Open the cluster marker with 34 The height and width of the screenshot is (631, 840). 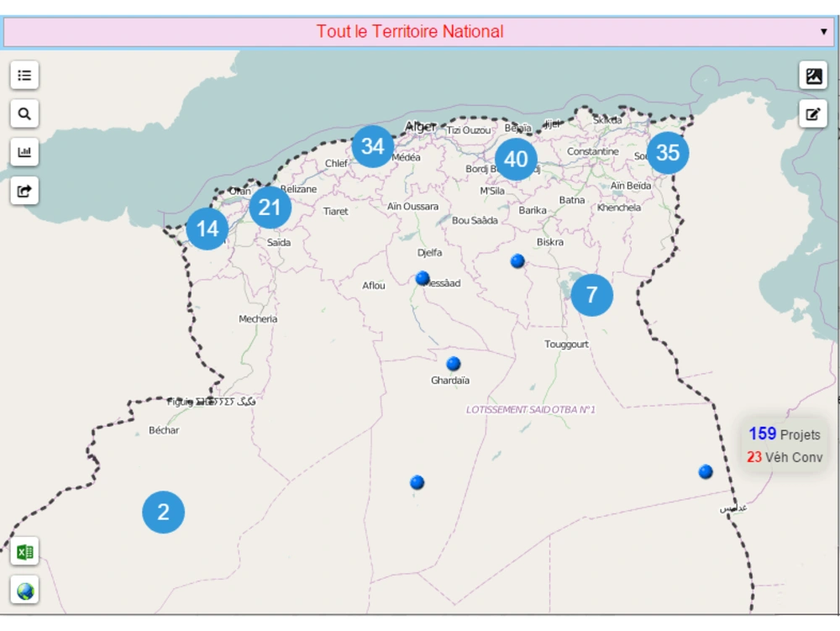373,146
